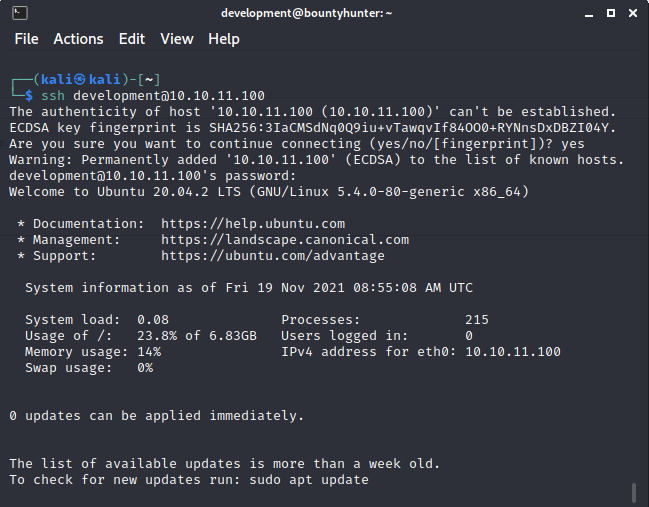Screen dimensions: 649x507
Task: Click the terminal icon in title bar
Action: [19, 13]
